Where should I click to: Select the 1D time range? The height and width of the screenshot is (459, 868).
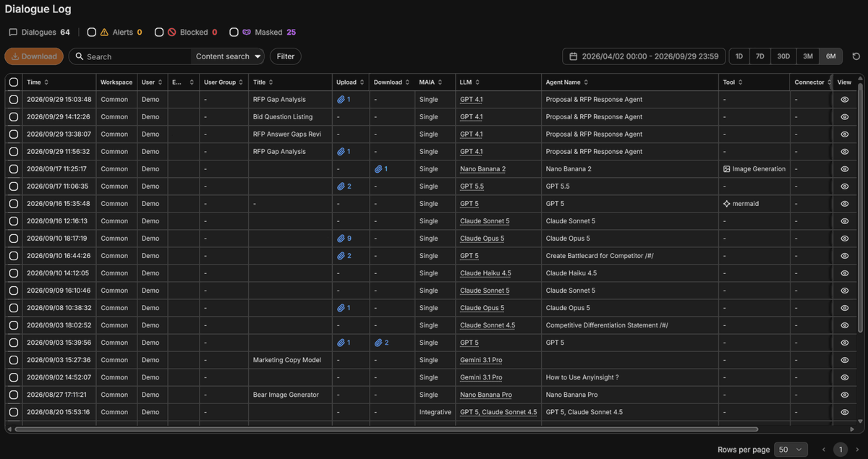739,56
